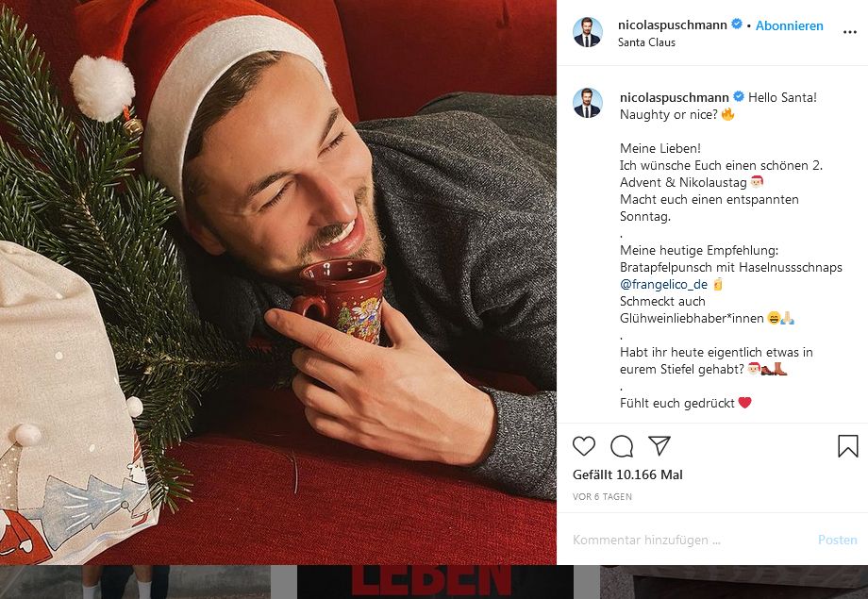
Task: Save post with bookmark icon
Action: tap(847, 446)
